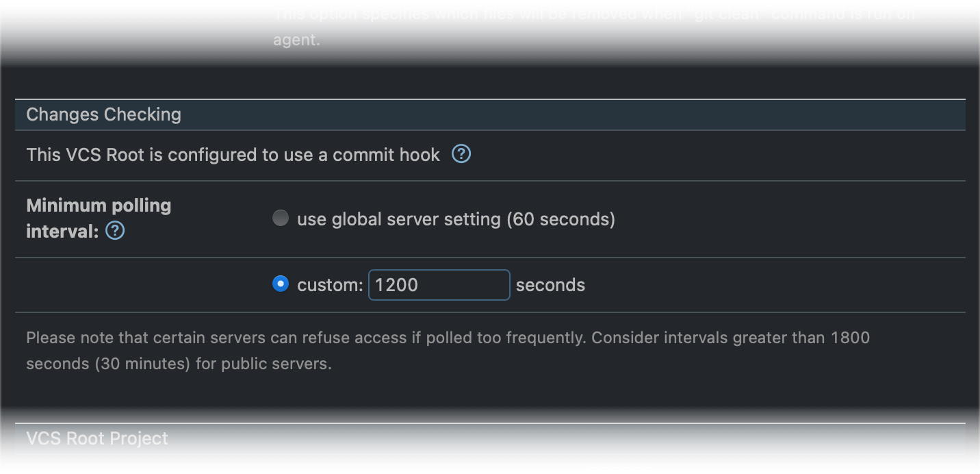Focus the custom seconds field containing 1200
980x474 pixels.
click(x=439, y=285)
